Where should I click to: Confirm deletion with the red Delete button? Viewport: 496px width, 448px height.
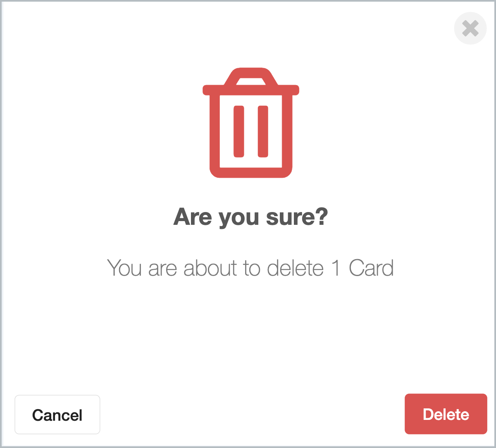tap(446, 414)
